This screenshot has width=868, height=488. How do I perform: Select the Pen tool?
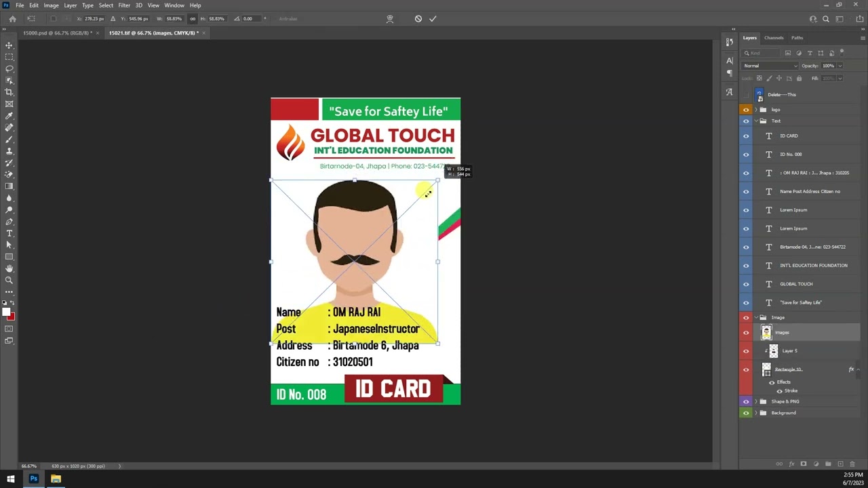coord(9,222)
